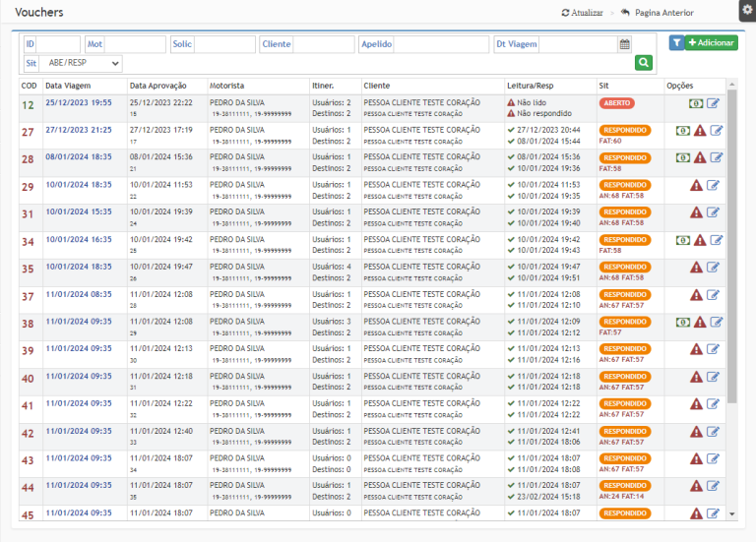Click money icon for voucher 34
Viewport: 756px width, 542px height.
(682, 240)
